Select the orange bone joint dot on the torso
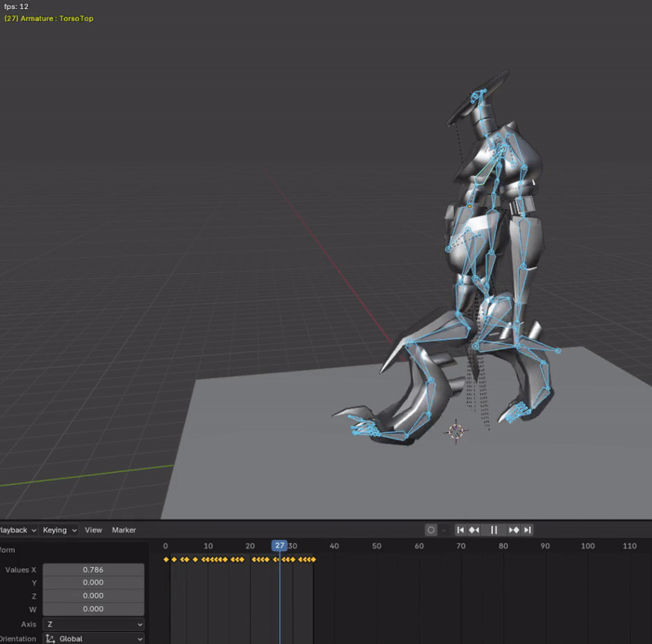 [469, 206]
